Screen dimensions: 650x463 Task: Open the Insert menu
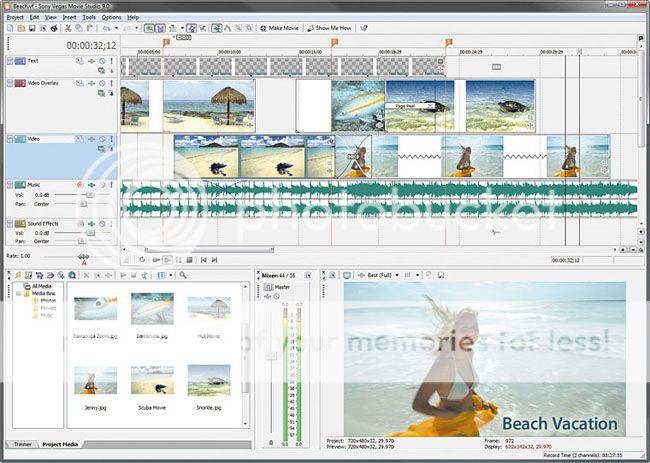(x=69, y=17)
